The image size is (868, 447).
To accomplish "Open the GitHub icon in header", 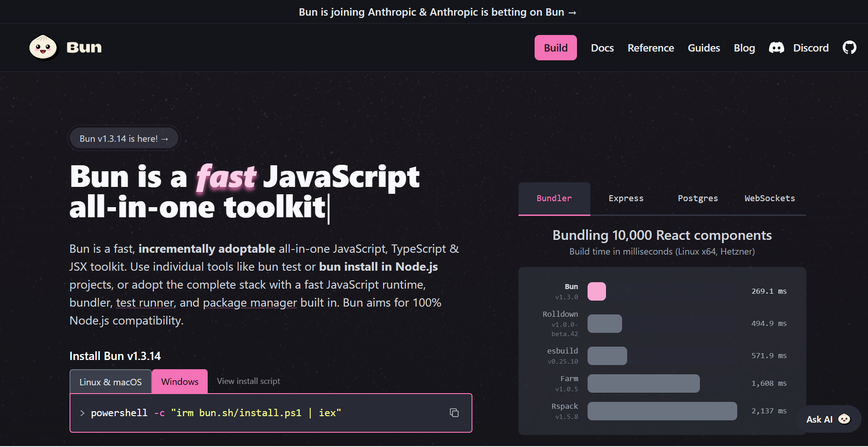I will [x=849, y=47].
